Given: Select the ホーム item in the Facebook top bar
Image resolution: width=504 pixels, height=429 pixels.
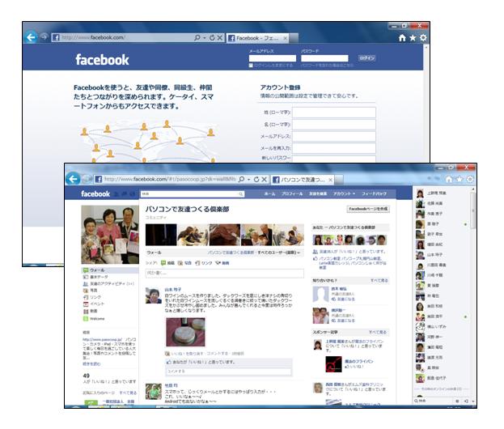Looking at the screenshot, I should tap(270, 194).
